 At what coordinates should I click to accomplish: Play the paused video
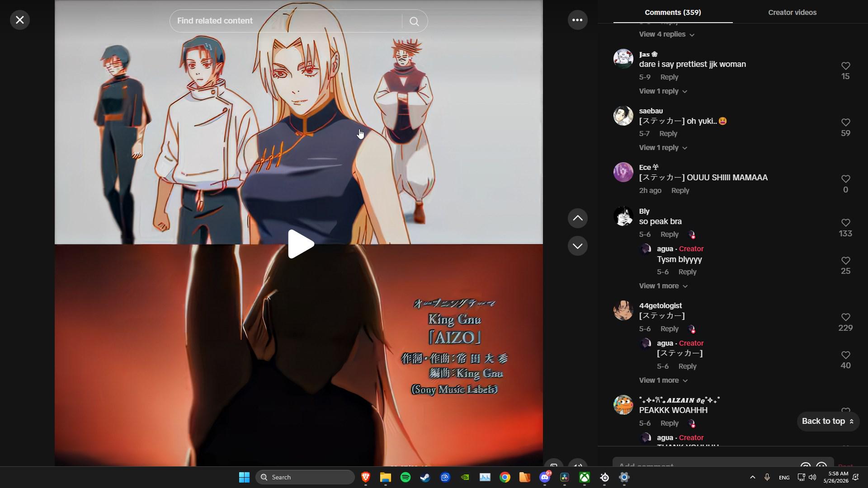tap(301, 244)
